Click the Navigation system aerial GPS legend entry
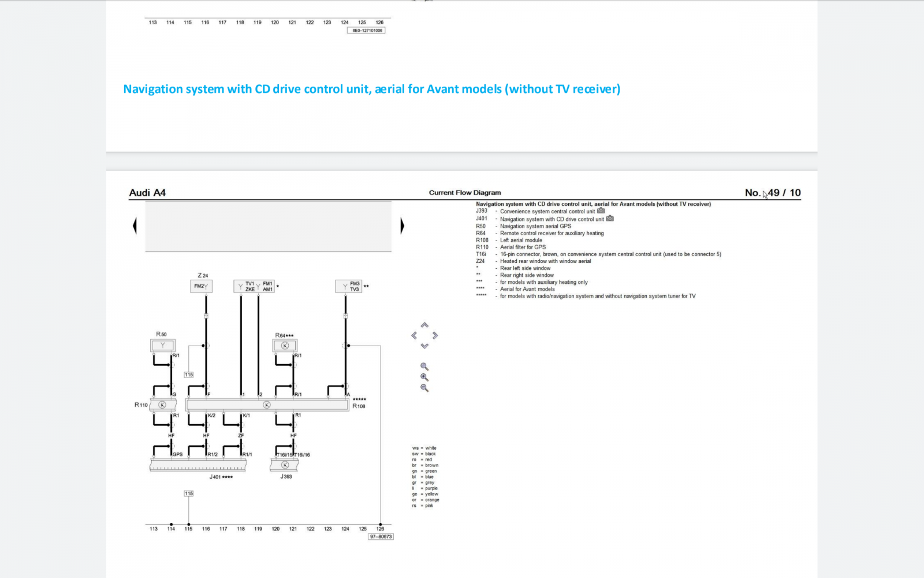 click(535, 226)
